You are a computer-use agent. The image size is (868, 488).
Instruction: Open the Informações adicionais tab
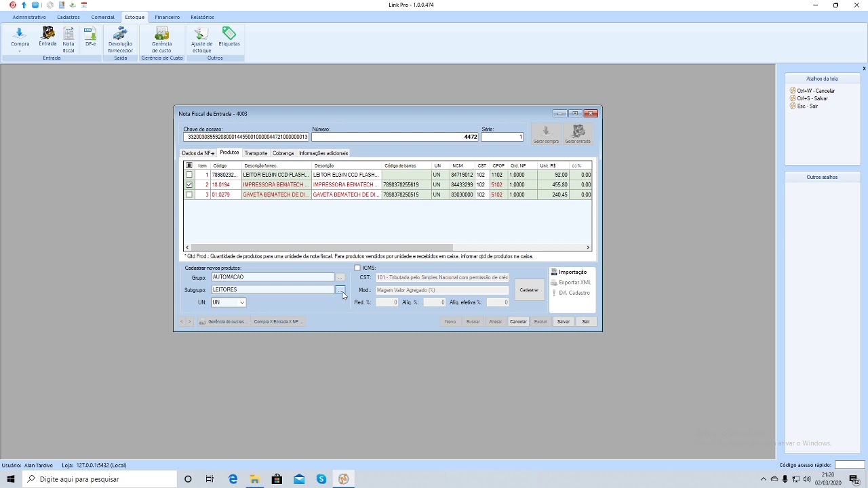tap(323, 153)
